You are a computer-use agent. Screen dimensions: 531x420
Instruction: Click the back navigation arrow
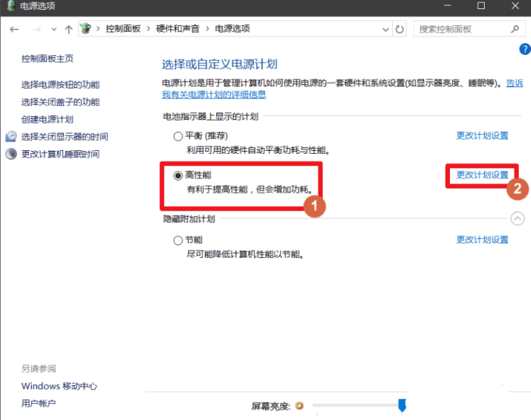14,29
